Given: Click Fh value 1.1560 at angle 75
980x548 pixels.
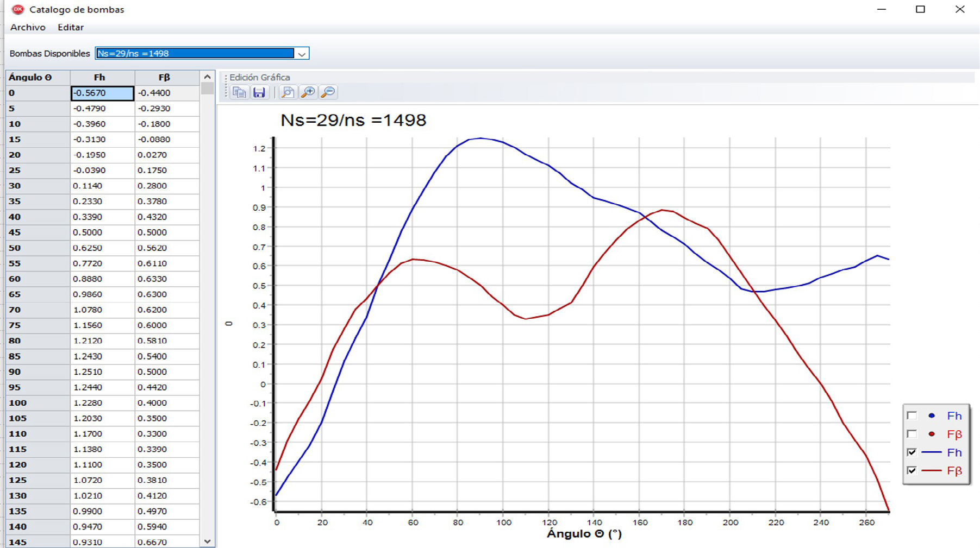Looking at the screenshot, I should point(102,325).
